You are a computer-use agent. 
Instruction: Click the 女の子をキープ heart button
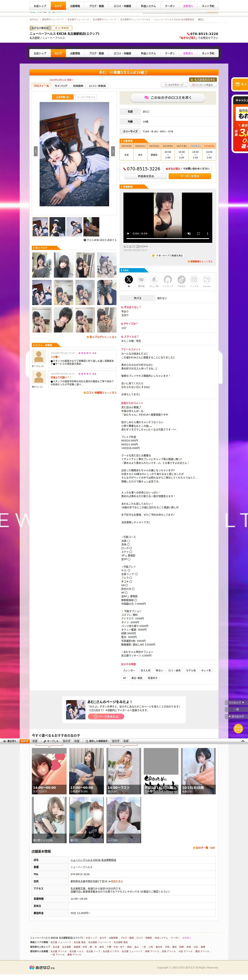pyautogui.click(x=174, y=85)
